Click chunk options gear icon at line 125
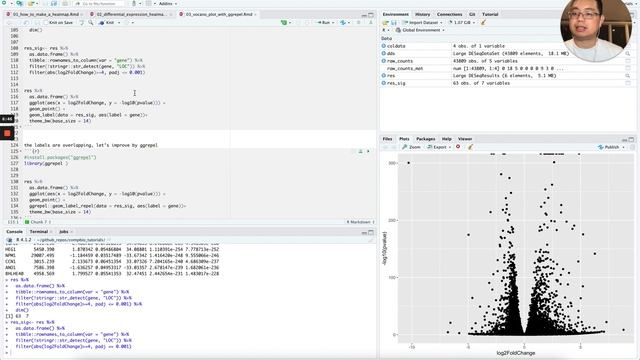The image size is (640, 360). tap(353, 151)
